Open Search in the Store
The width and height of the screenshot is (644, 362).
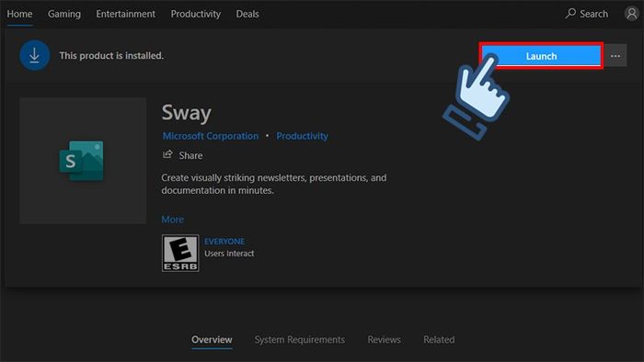coord(587,14)
